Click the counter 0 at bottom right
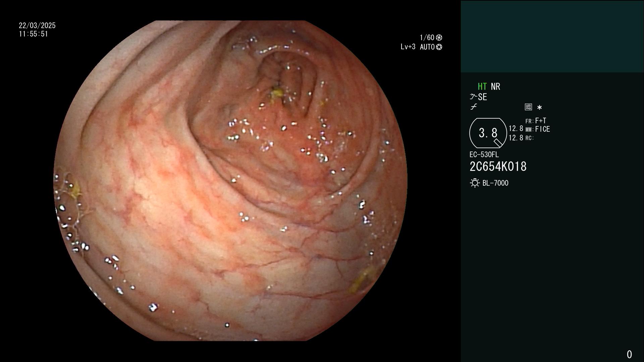Screen dimensions: 644x362 pos(629,354)
